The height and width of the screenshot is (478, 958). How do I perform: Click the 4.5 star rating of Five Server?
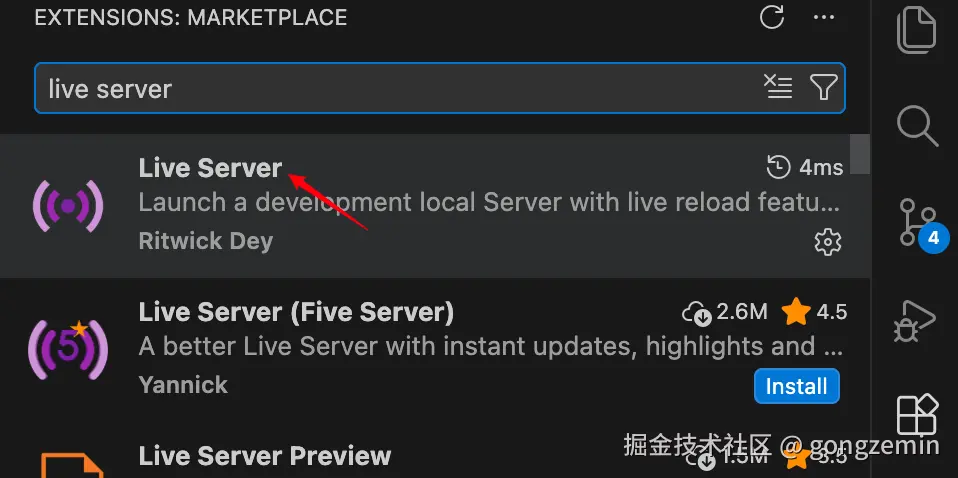tap(814, 312)
